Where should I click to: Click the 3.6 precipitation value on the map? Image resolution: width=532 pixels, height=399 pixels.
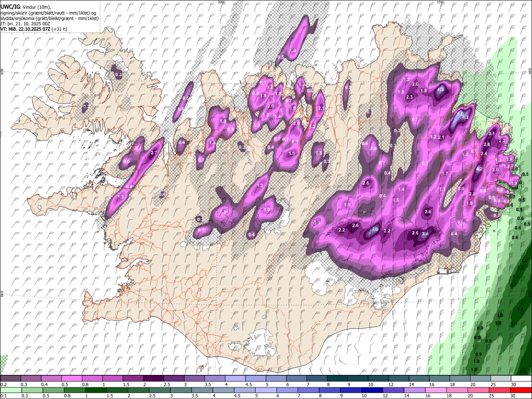pyautogui.click(x=425, y=234)
